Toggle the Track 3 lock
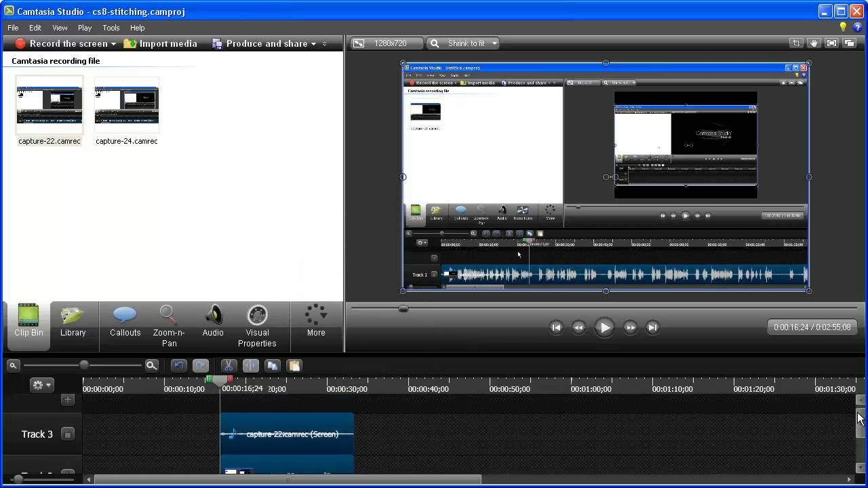868x488 pixels. pos(67,434)
